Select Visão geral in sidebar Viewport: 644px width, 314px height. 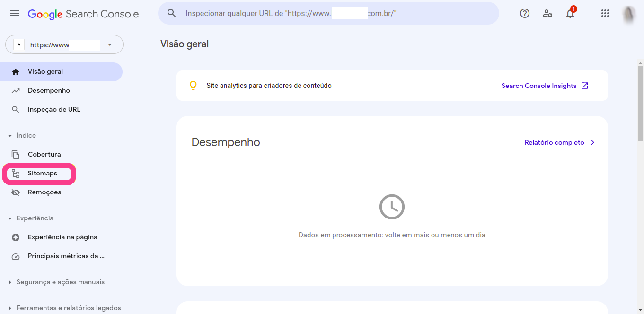pyautogui.click(x=62, y=72)
